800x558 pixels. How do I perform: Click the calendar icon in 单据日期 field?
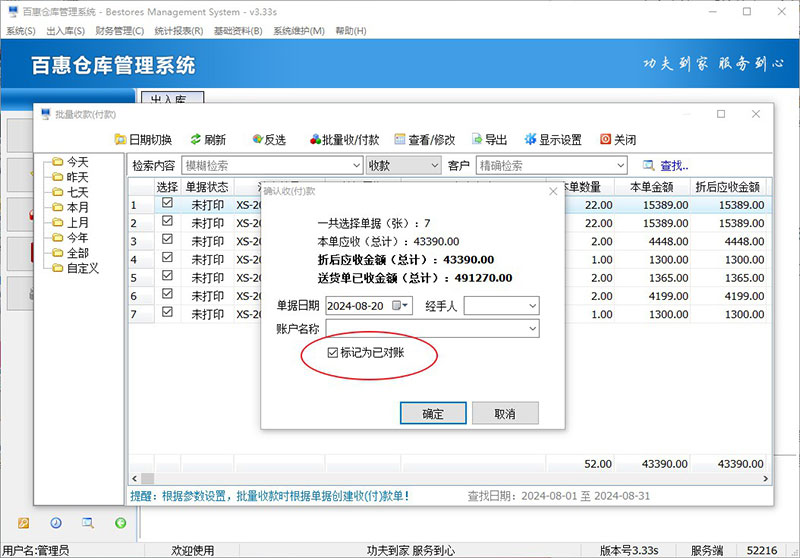point(396,305)
